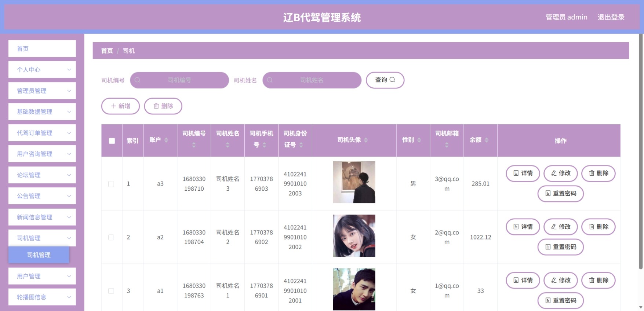Click 重置密码 for account a3

click(561, 194)
